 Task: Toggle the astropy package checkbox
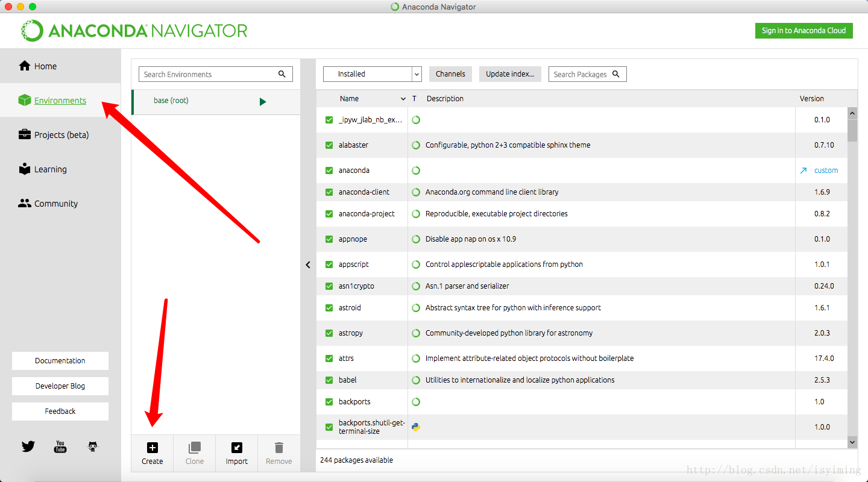click(x=329, y=333)
